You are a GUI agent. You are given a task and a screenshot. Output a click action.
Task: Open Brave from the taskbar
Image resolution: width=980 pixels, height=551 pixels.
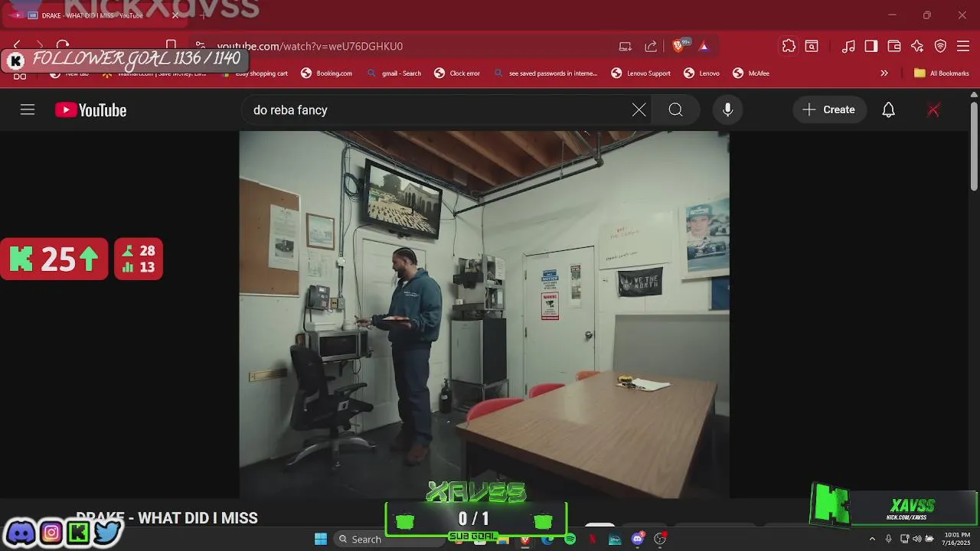[524, 540]
